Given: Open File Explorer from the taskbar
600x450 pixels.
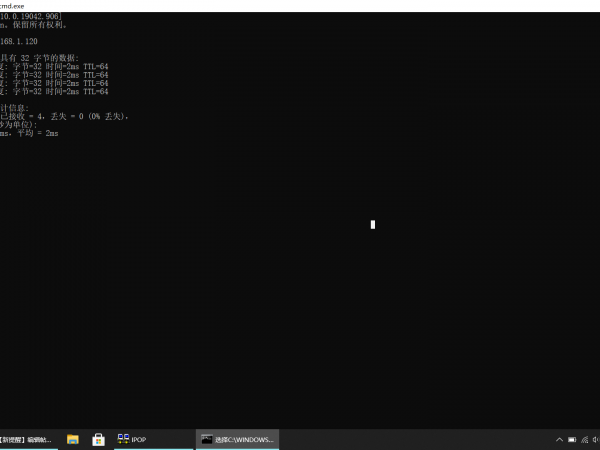Looking at the screenshot, I should [73, 439].
